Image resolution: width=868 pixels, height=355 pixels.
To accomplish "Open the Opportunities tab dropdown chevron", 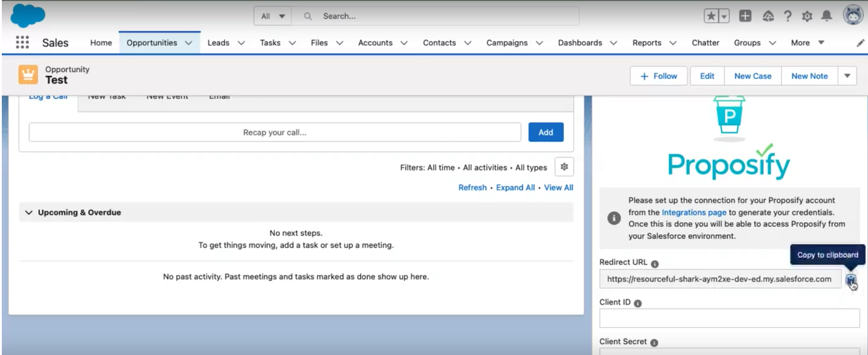I will [x=189, y=43].
